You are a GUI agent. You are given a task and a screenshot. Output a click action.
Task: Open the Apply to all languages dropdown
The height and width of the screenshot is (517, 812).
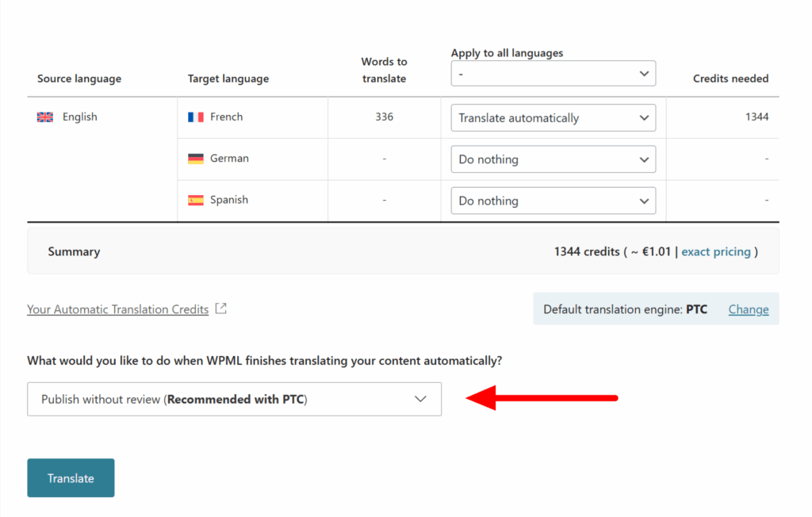(x=553, y=73)
